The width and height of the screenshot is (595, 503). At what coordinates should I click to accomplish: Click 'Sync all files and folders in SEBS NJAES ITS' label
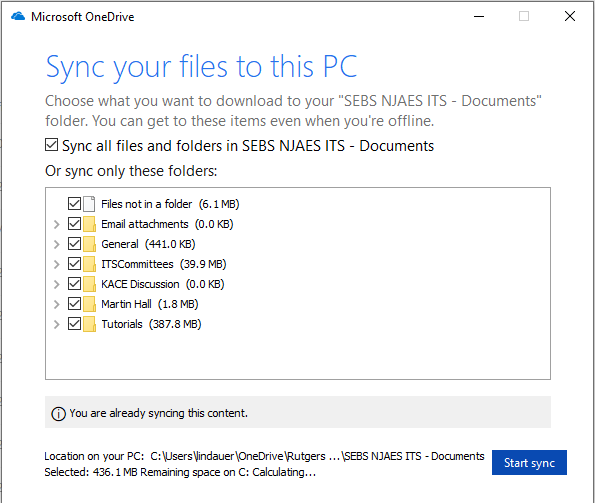(248, 146)
